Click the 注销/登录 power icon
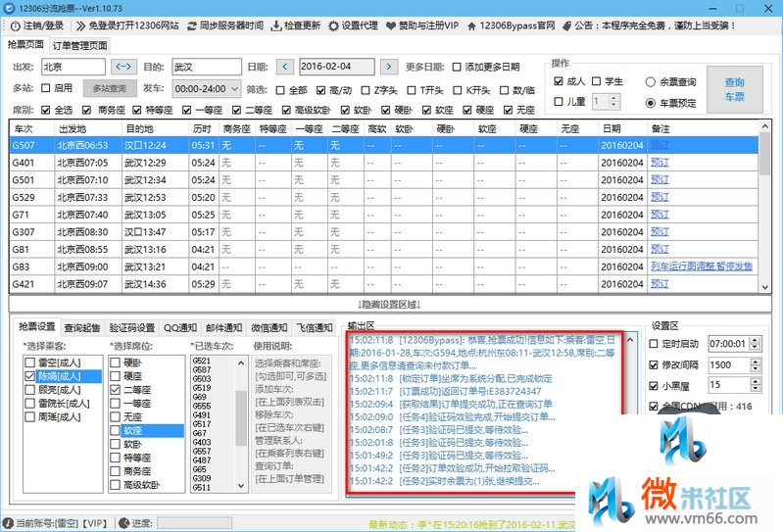783x532 pixels. [x=16, y=25]
